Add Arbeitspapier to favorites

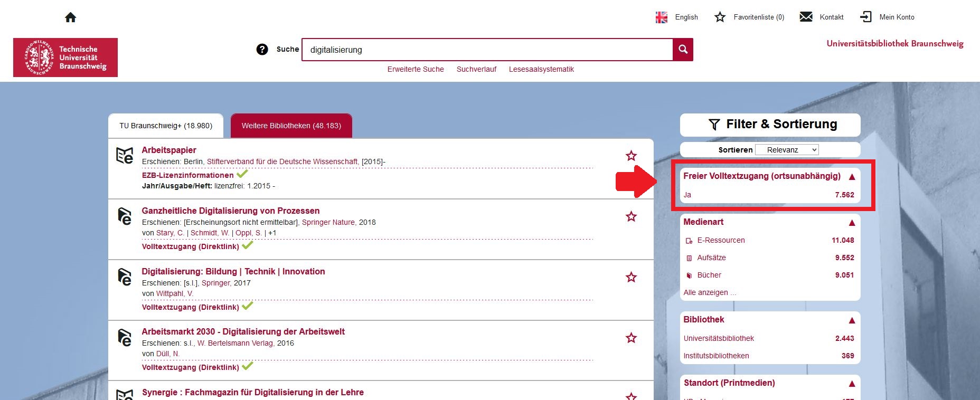point(631,156)
